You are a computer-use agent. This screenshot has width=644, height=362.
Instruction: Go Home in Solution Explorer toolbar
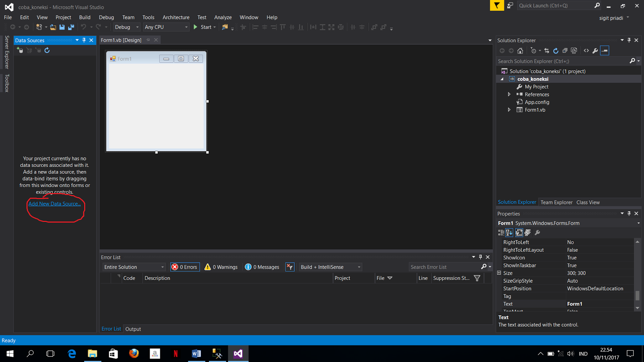click(520, 51)
